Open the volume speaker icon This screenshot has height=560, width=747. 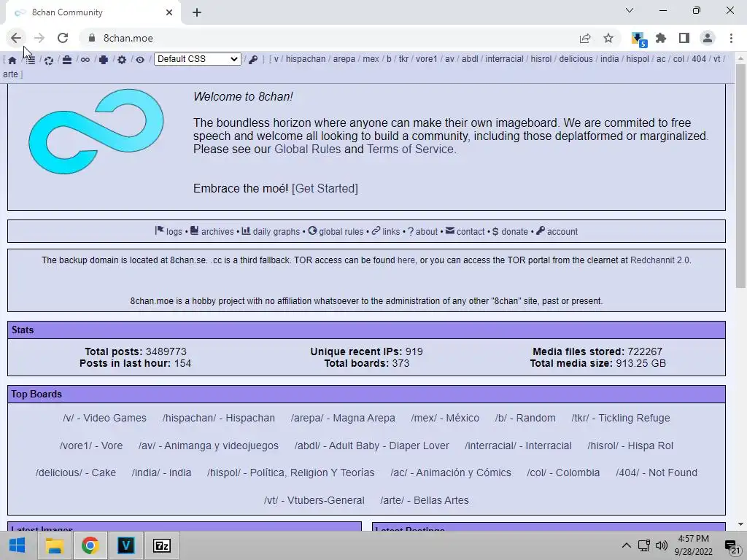[662, 545]
